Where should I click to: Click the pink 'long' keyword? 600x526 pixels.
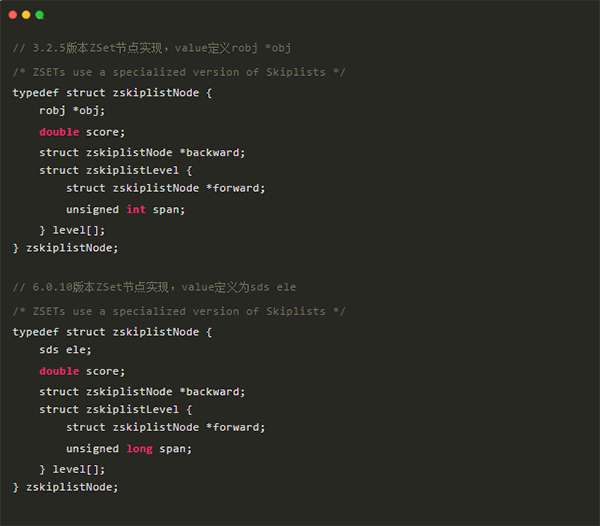[x=140, y=448]
